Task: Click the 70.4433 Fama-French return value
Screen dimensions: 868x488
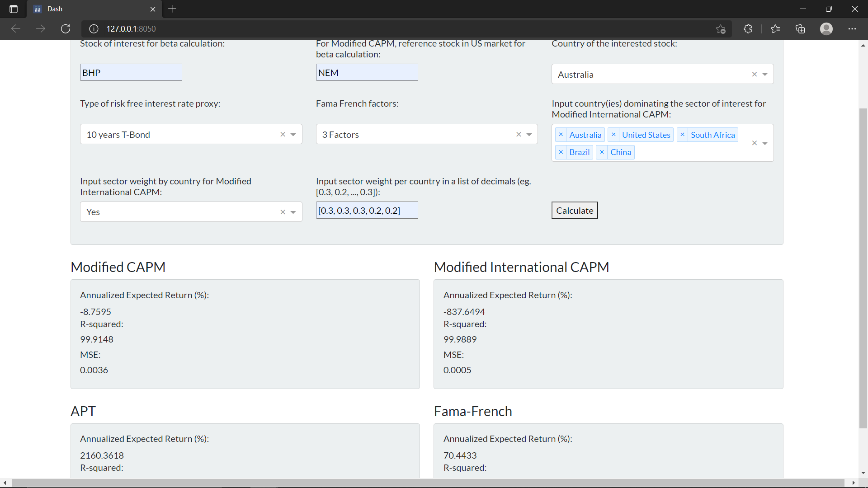Action: 460,455
